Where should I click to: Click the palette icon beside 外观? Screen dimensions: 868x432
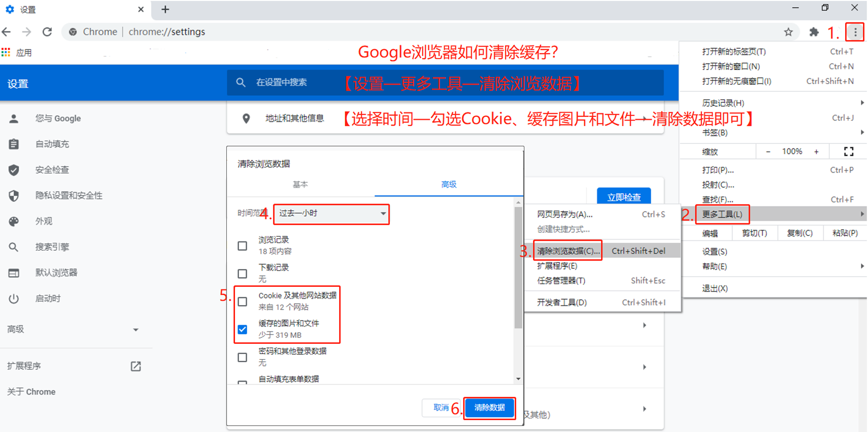(x=14, y=221)
